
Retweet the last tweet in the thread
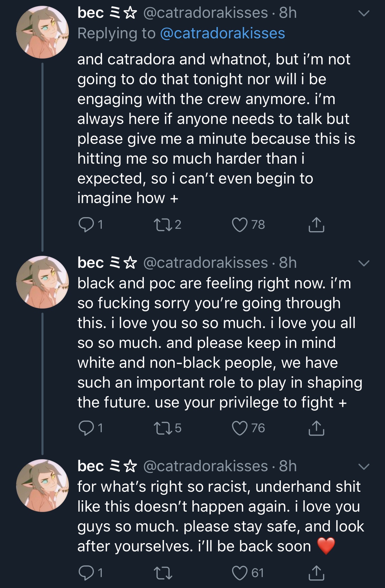[x=163, y=573]
